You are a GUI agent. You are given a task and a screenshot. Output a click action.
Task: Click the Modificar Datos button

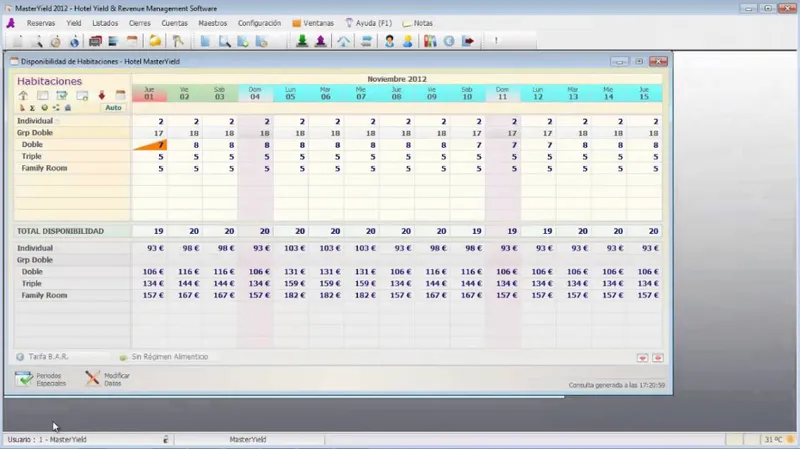click(x=107, y=379)
